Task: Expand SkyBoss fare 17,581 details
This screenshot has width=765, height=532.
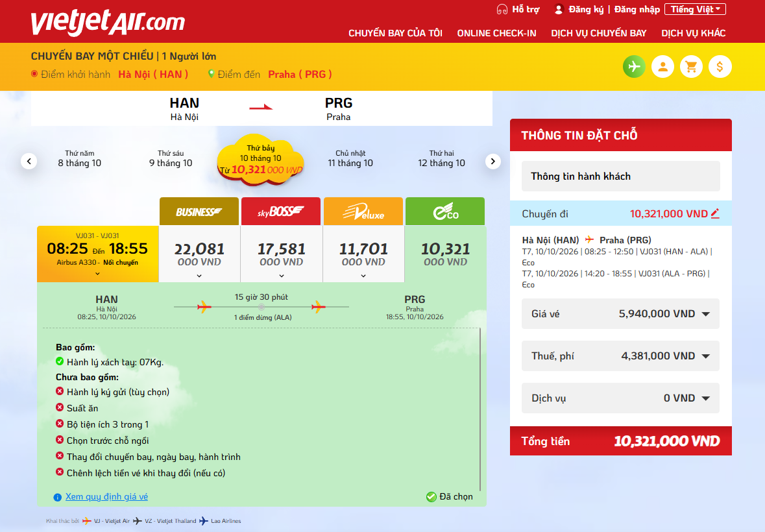Action: coord(282,276)
